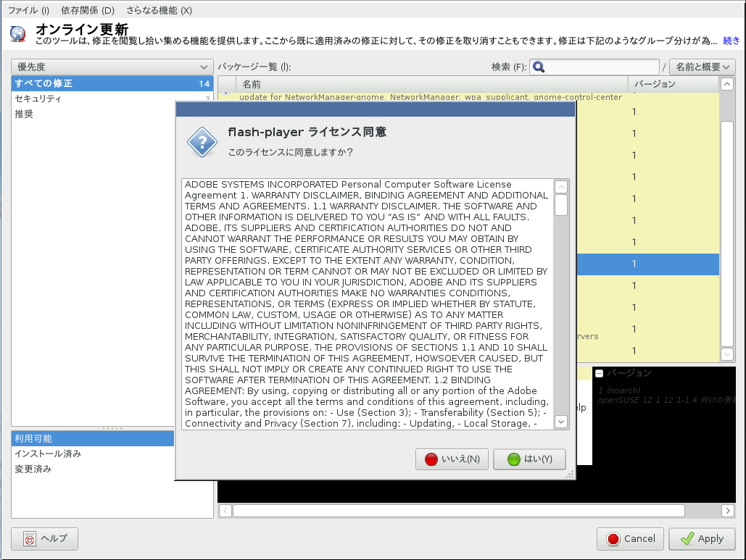Open the ファイル menu
This screenshot has height=560, width=746.
[x=28, y=10]
